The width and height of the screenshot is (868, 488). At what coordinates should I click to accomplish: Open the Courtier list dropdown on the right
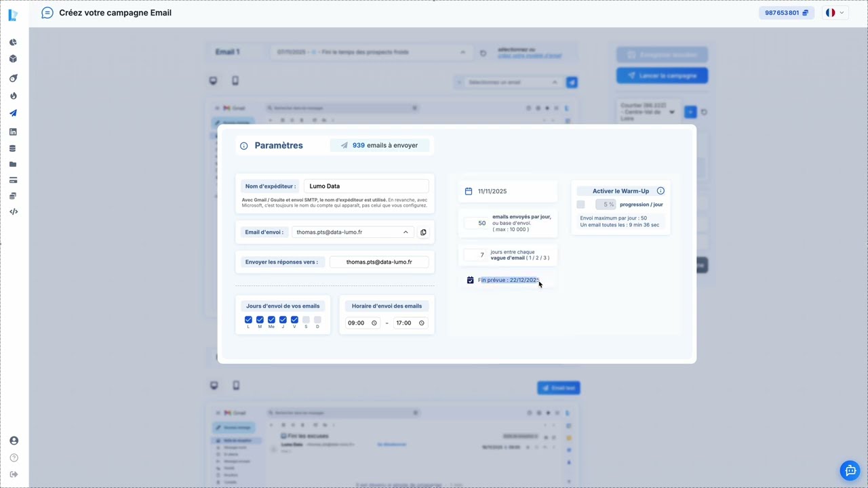[648, 112]
